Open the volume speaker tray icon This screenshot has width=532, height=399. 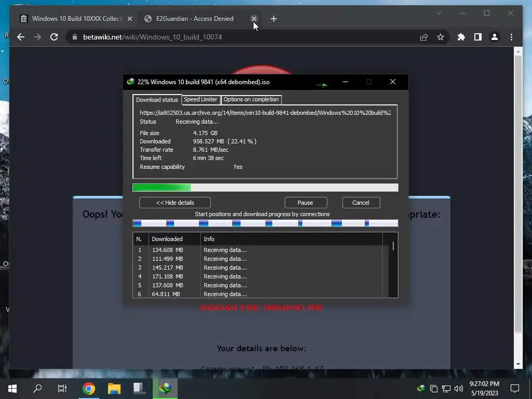click(x=458, y=389)
